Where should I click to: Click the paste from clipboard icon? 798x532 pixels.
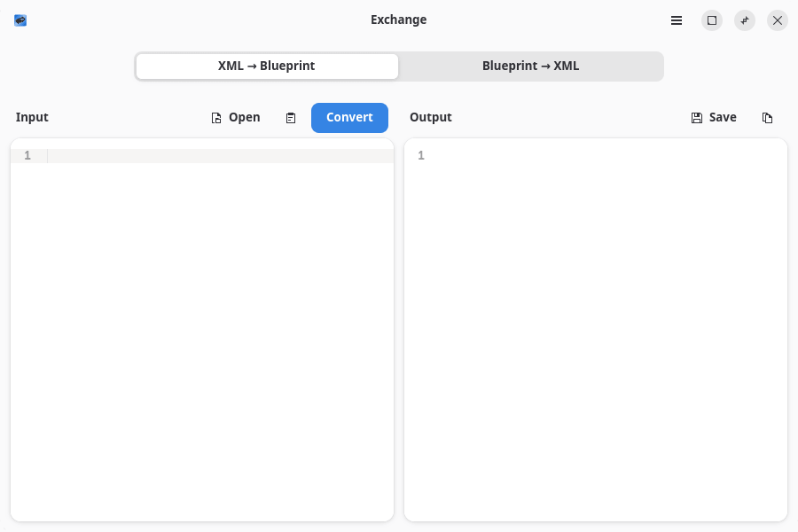pos(291,118)
